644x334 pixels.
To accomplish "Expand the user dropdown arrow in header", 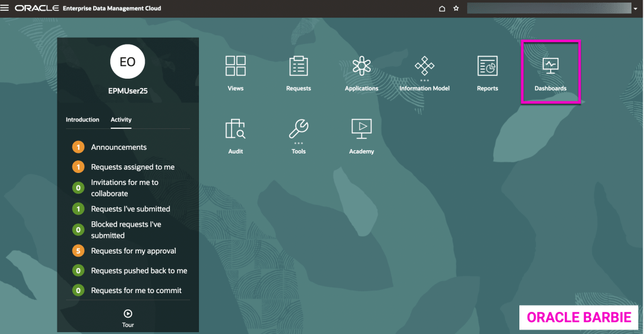I will 635,9.
